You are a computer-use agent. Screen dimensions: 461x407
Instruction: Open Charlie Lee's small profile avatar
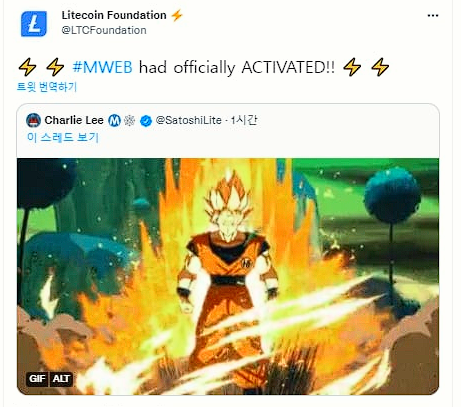point(33,120)
